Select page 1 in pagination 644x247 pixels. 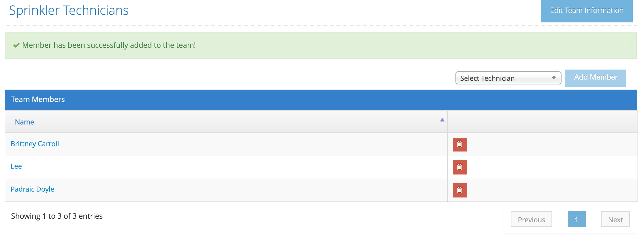click(577, 219)
